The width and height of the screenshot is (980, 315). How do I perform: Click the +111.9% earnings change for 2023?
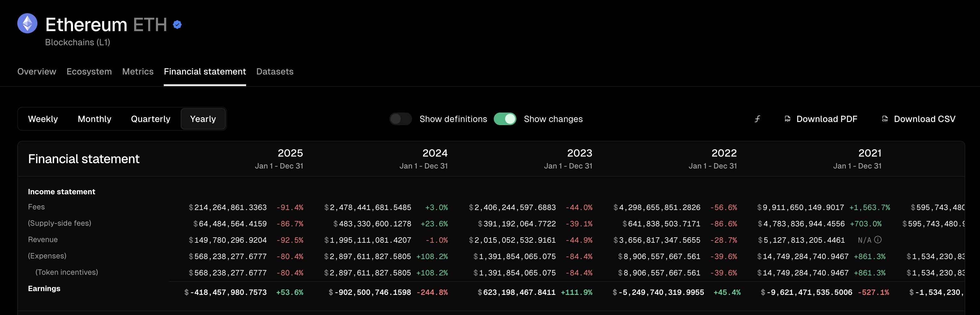pyautogui.click(x=577, y=292)
